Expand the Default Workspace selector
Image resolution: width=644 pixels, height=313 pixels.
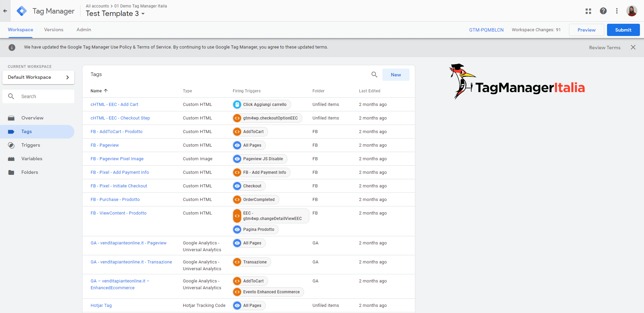38,77
